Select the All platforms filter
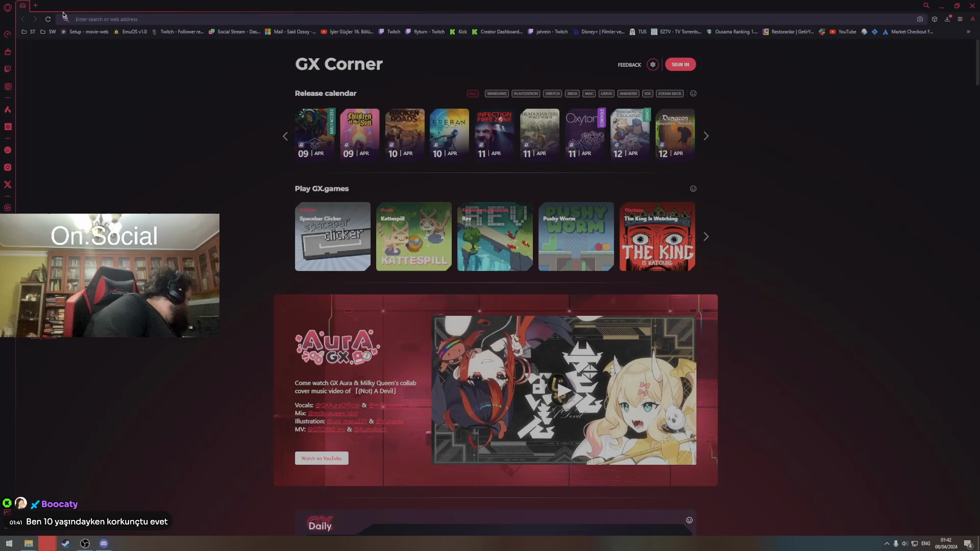 (x=473, y=94)
